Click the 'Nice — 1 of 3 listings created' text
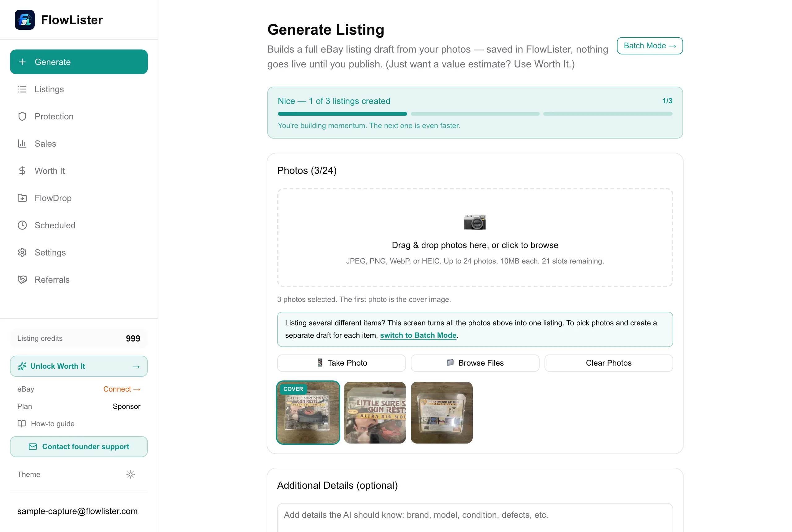This screenshot has height=532, width=792. [334, 101]
